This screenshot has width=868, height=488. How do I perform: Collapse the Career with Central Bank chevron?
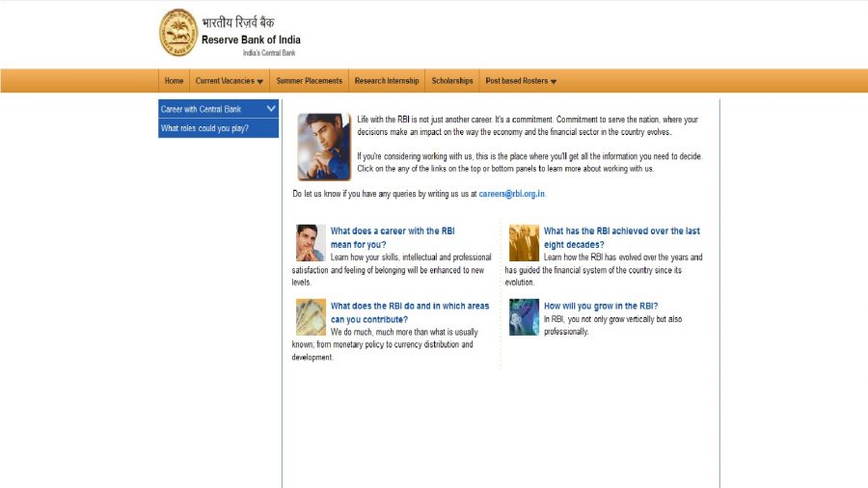click(x=271, y=109)
